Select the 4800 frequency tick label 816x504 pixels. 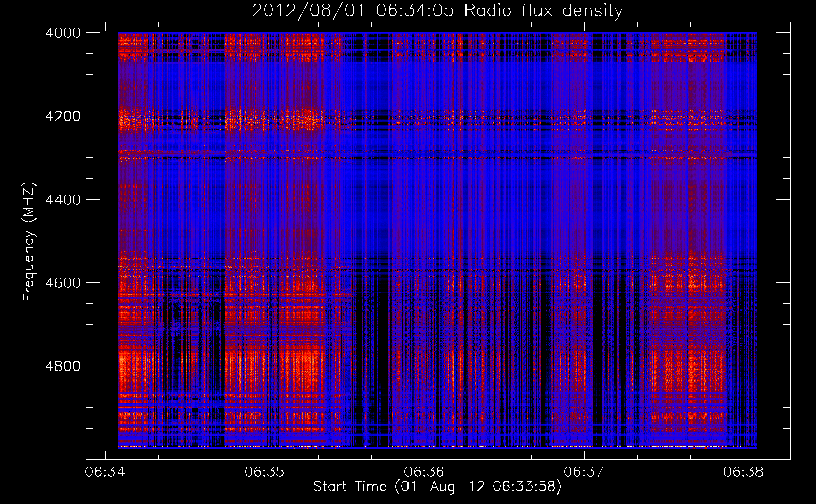(63, 366)
